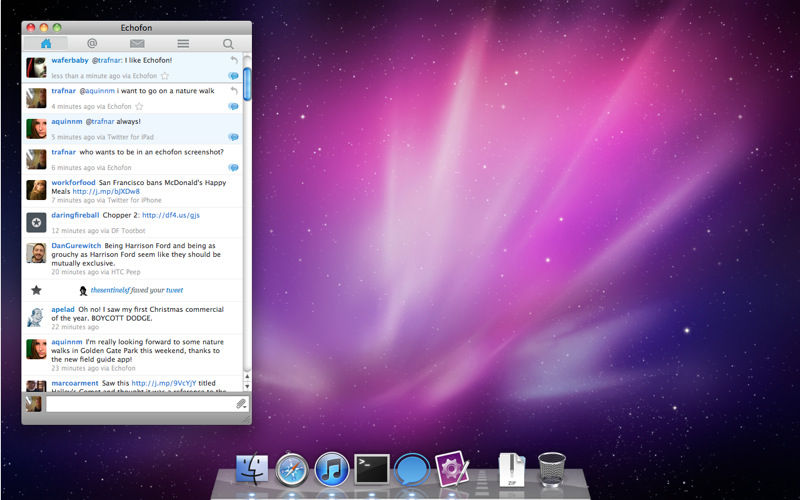Click daringfireball's star avatar
The height and width of the screenshot is (500, 800).
[36, 222]
